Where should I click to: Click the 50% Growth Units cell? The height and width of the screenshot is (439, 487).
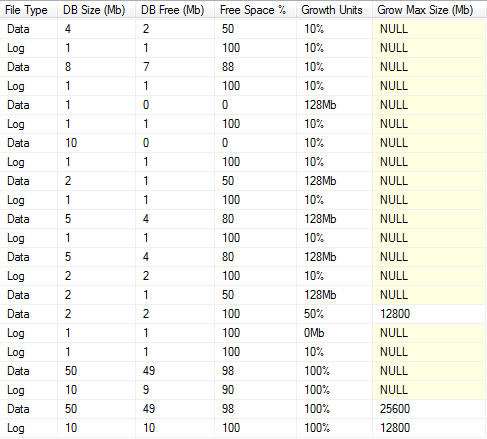pos(334,314)
